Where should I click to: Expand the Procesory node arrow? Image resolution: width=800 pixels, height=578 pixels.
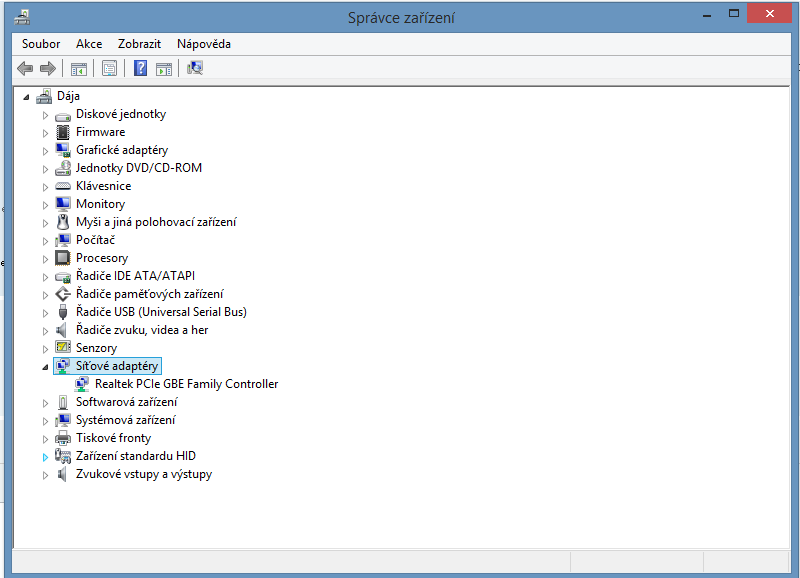(45, 259)
